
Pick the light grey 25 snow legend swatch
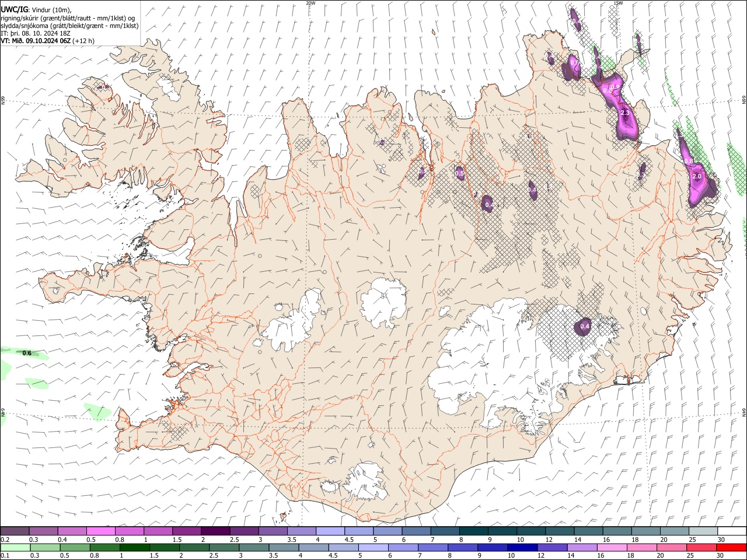(703, 531)
